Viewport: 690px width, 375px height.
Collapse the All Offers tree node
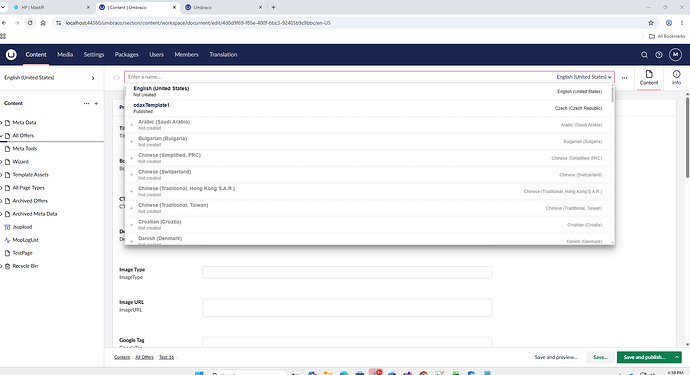pos(1,136)
